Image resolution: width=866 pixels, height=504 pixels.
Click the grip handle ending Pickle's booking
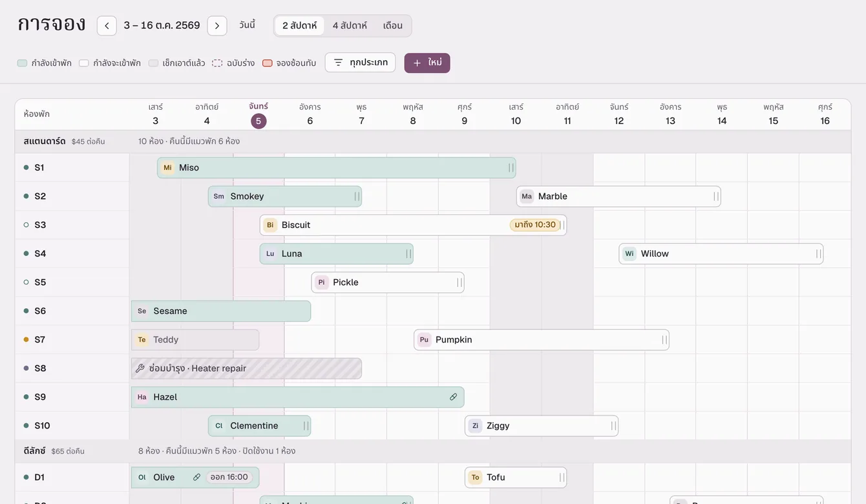point(459,282)
